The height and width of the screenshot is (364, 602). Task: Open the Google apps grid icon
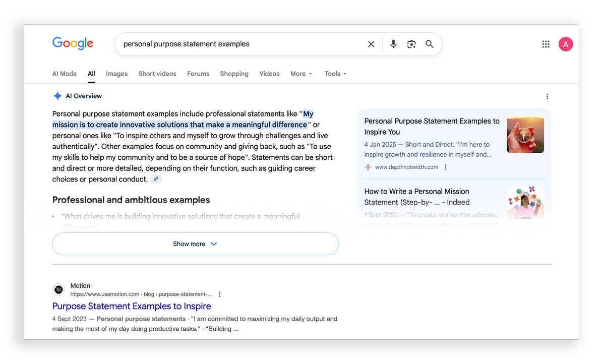(x=546, y=44)
